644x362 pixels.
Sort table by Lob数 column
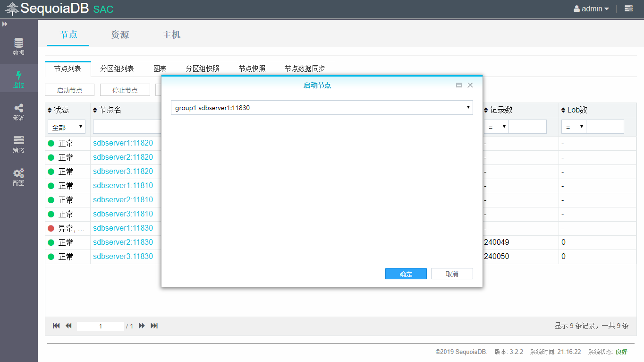click(x=574, y=110)
